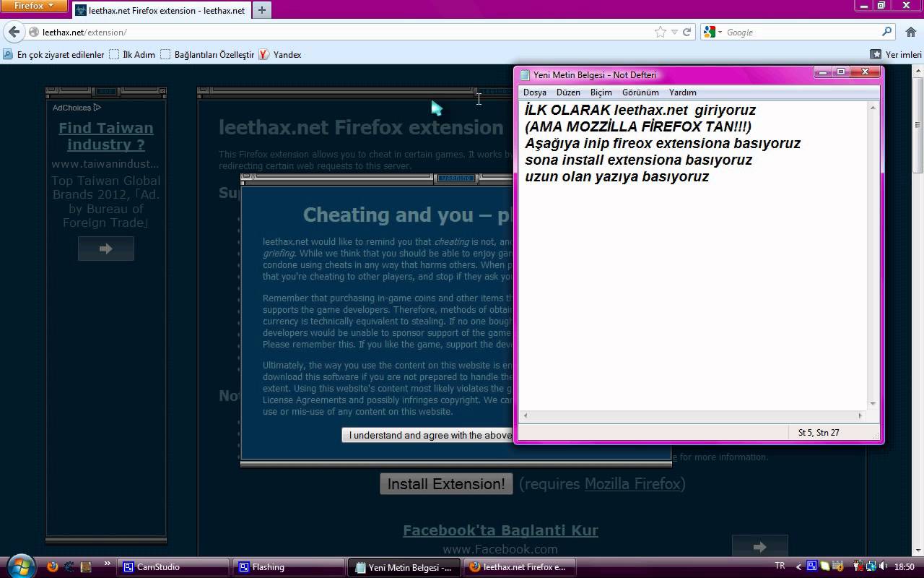Open the orange Firefox menu button
The height and width of the screenshot is (578, 924).
point(34,6)
